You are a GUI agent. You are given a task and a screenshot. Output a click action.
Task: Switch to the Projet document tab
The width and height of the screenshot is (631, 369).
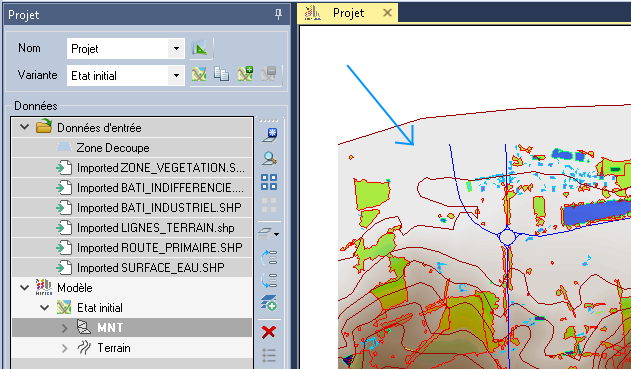(x=348, y=13)
